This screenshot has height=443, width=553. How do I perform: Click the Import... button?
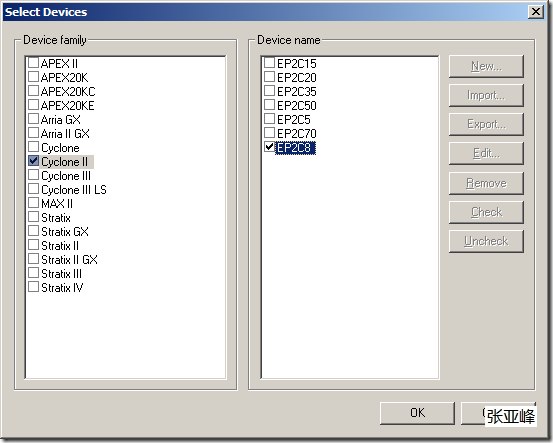point(486,95)
